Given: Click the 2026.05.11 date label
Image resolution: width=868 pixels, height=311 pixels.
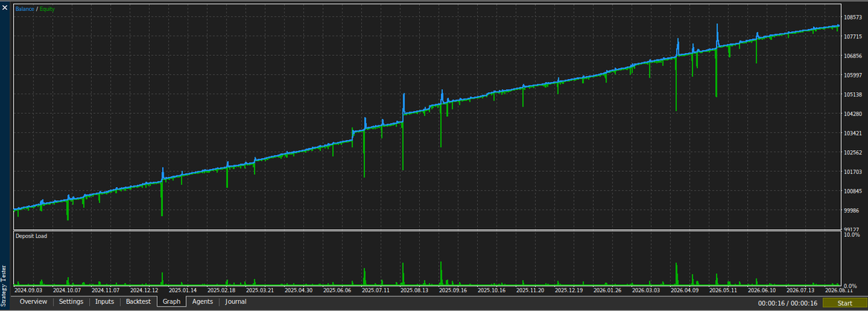Looking at the screenshot, I should click(723, 290).
